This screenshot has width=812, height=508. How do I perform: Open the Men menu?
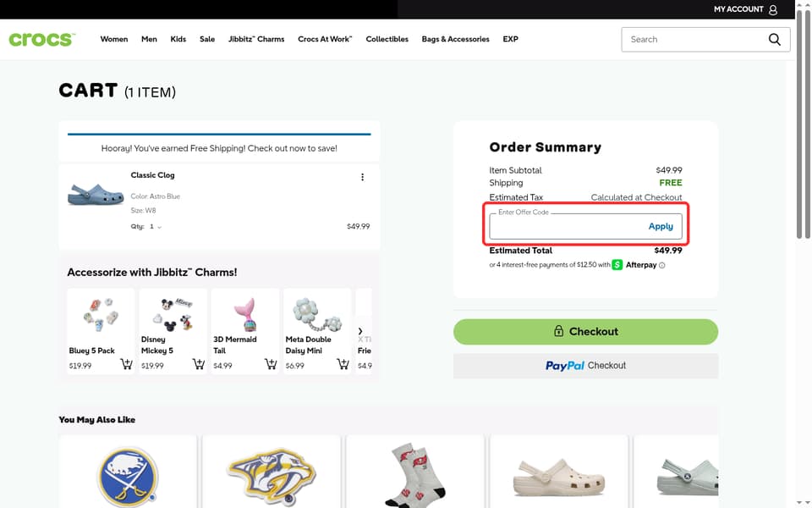149,39
